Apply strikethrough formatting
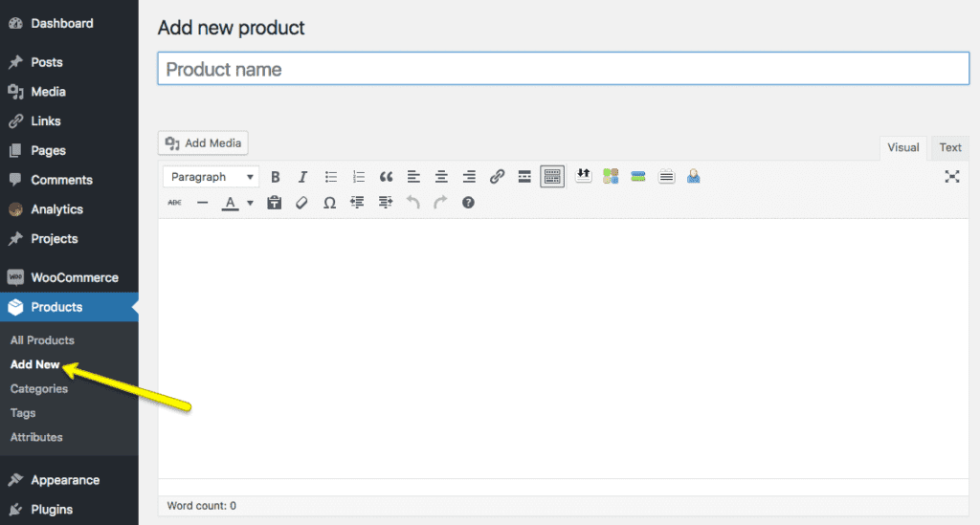Image resolution: width=980 pixels, height=525 pixels. click(x=174, y=203)
